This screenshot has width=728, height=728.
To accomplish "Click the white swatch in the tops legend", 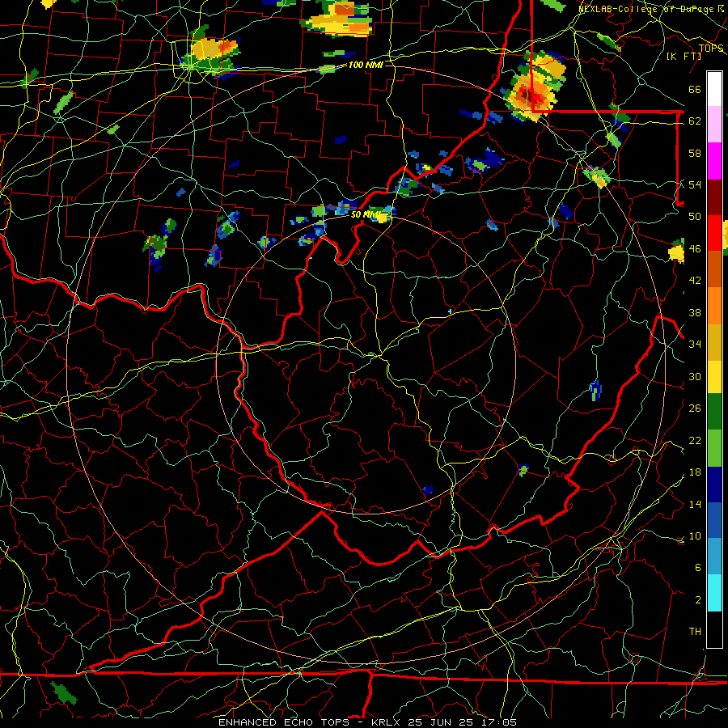I will tap(714, 89).
